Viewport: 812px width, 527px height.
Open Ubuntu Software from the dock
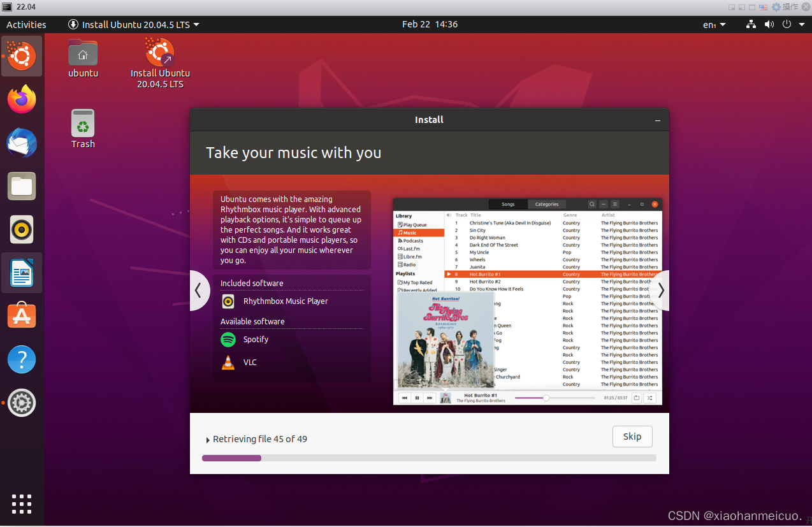[22, 316]
